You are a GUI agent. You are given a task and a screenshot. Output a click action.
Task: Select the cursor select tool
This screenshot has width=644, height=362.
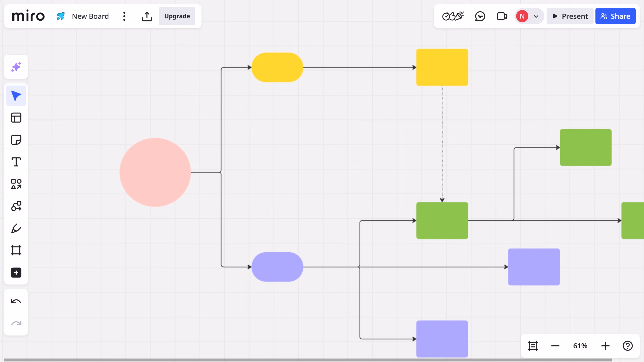click(x=16, y=96)
